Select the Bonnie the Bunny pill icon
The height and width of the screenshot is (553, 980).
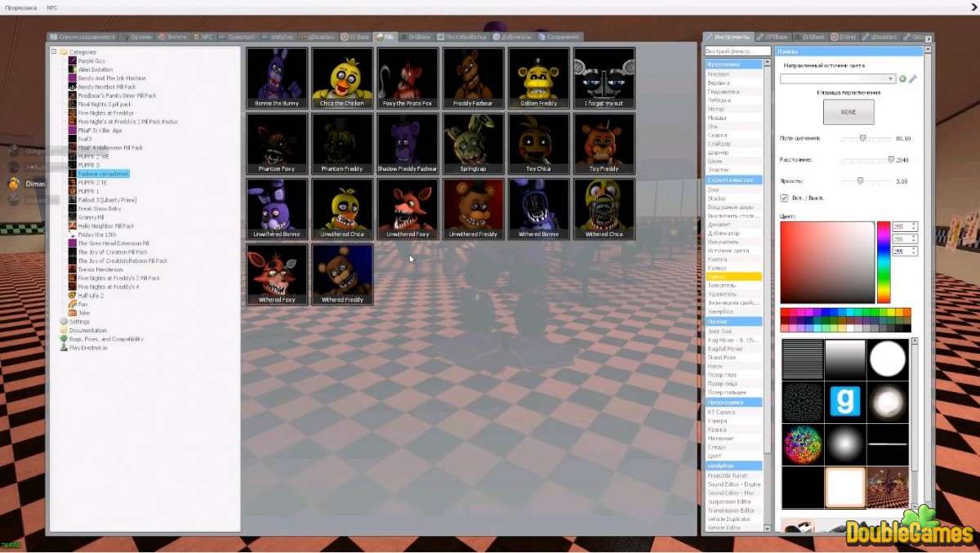[x=277, y=78]
